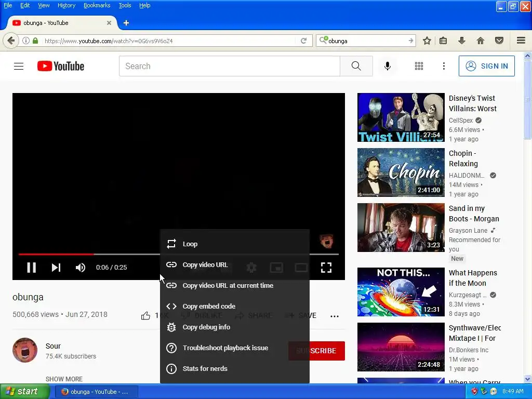Show site information icon in address bar
The image size is (532, 399).
pos(26,41)
